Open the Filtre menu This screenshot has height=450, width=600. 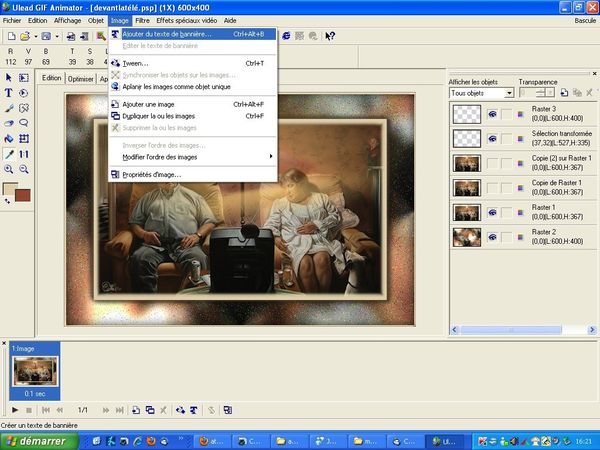coord(142,21)
